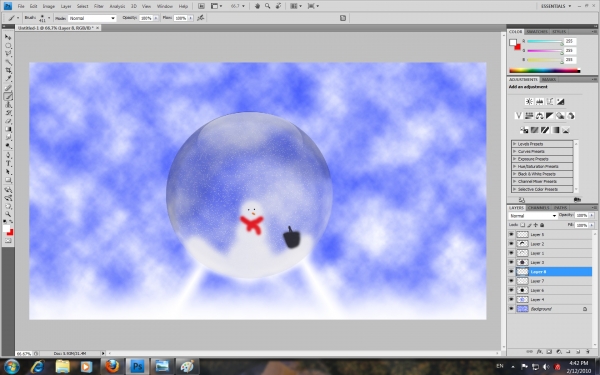
Task: Open the Filter menu
Action: [x=99, y=6]
